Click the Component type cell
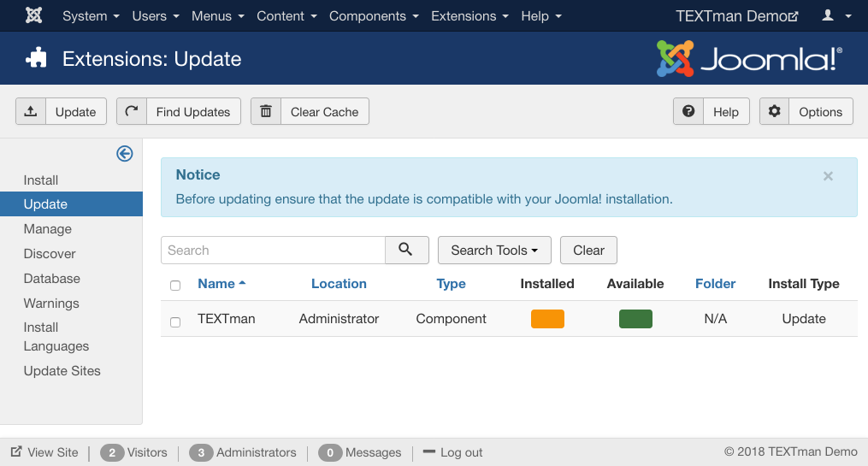Viewport: 868px width, 466px height. (x=452, y=319)
